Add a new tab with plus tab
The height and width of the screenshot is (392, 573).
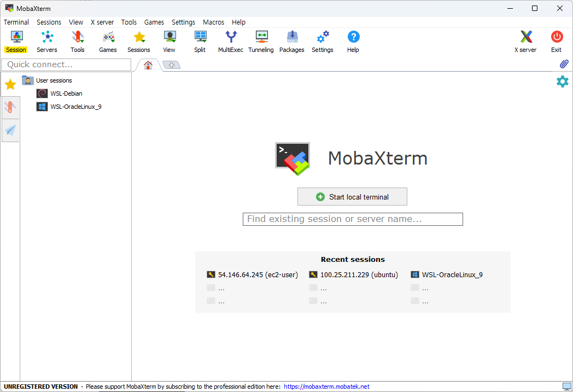click(171, 65)
